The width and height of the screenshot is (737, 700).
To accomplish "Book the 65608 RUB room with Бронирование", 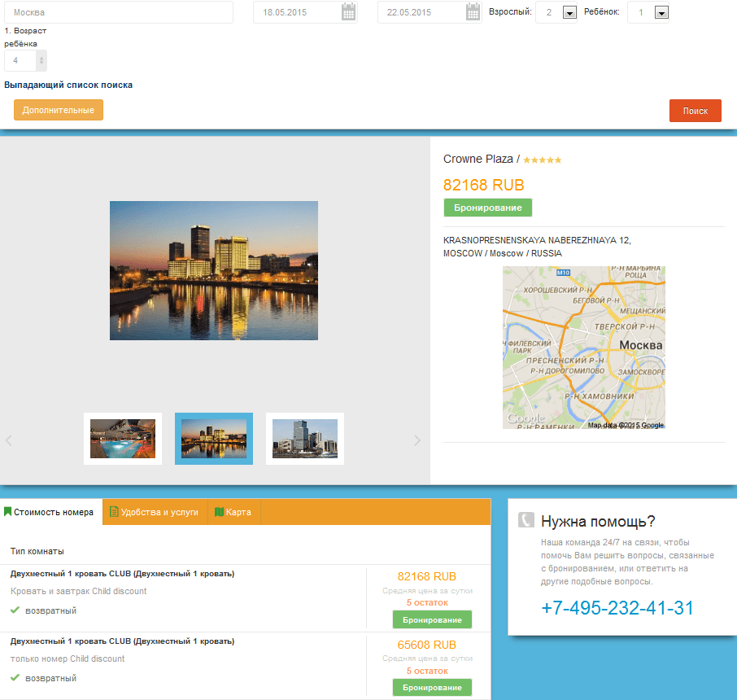I will pyautogui.click(x=432, y=687).
